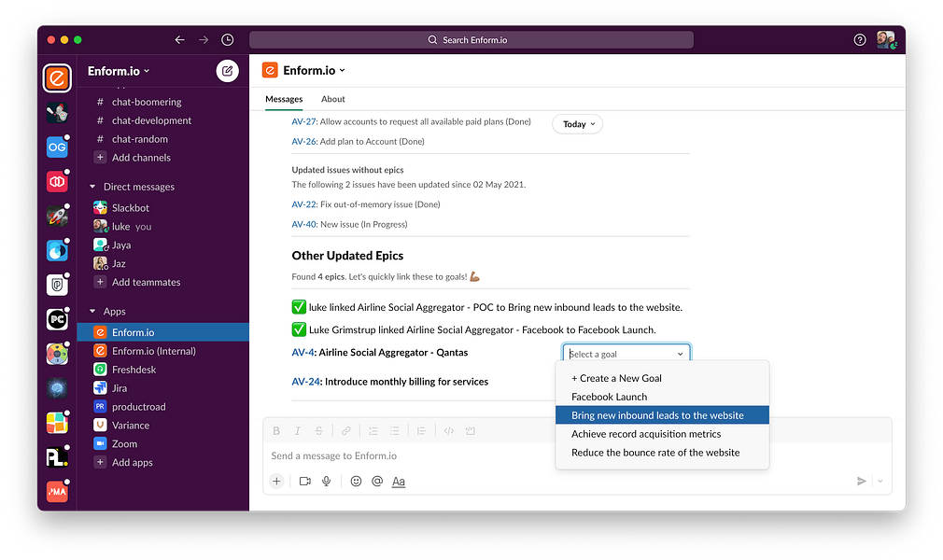The height and width of the screenshot is (560, 943).
Task: Click the user profile avatar
Action: click(885, 40)
